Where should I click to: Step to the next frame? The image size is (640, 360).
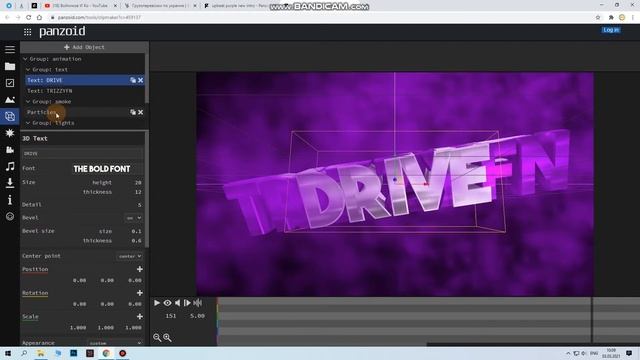pyautogui.click(x=187, y=303)
